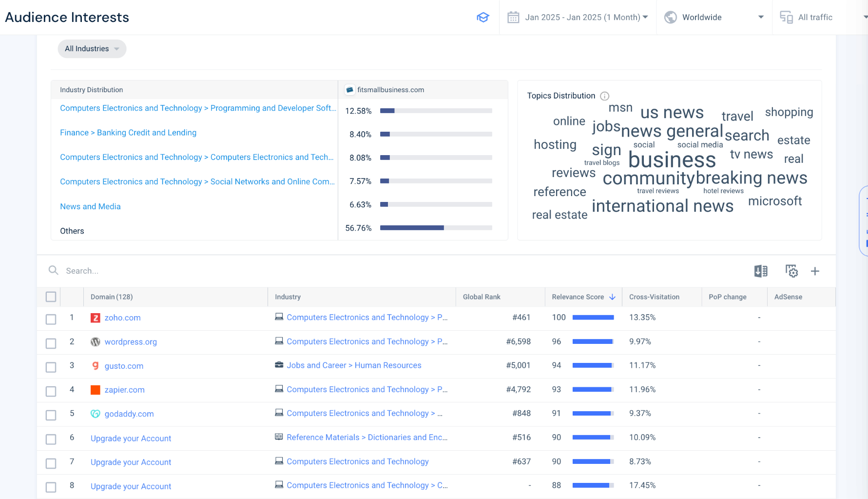The height and width of the screenshot is (499, 868).
Task: Open the zoho.com domain link
Action: point(122,318)
